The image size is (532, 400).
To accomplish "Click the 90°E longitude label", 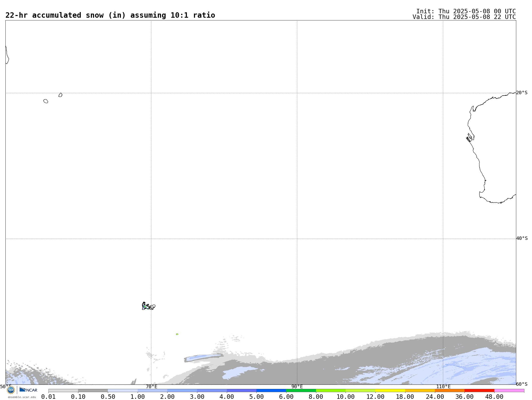I will tap(297, 386).
